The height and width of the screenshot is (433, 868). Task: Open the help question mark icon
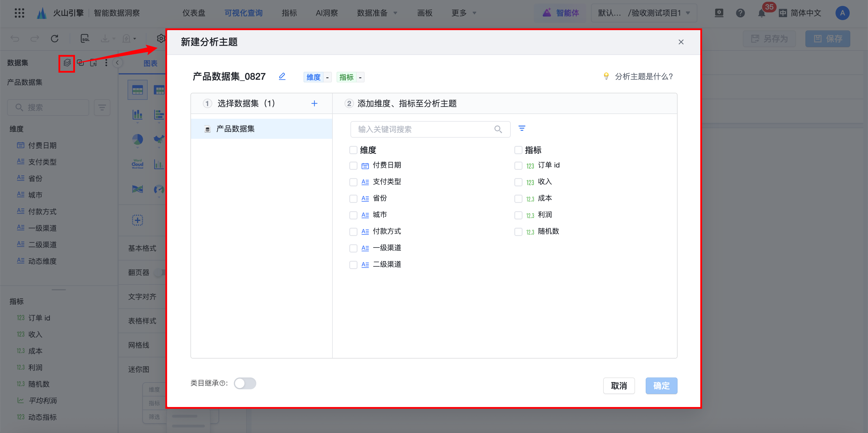click(740, 13)
